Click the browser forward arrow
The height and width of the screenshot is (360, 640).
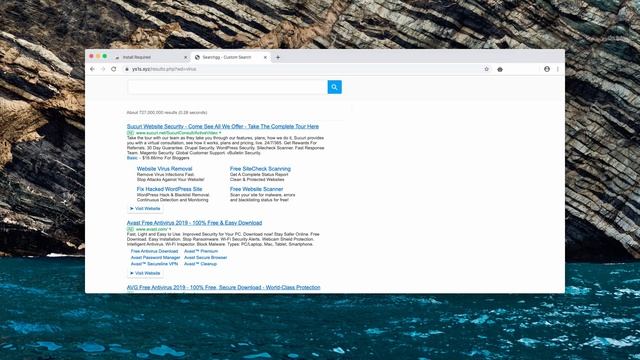pos(103,69)
